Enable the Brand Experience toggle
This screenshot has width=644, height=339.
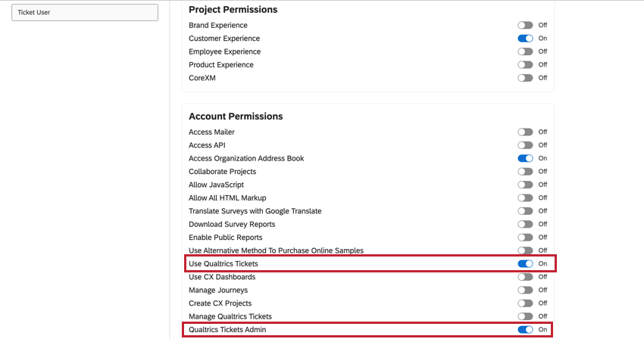click(525, 25)
